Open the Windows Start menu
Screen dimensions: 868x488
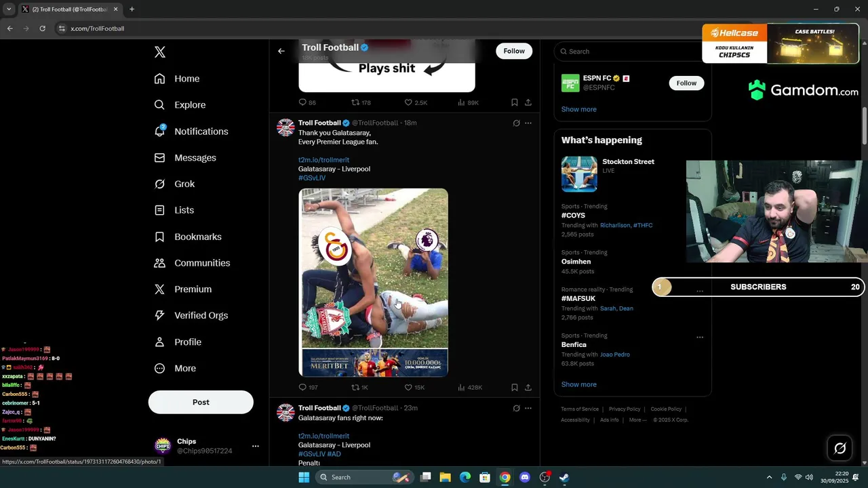pos(304,477)
